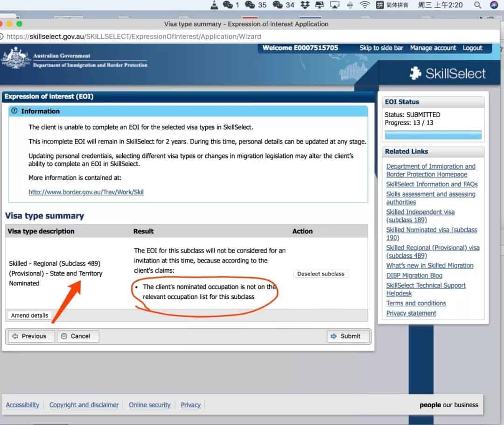
Task: Submit the EOI
Action: [348, 336]
